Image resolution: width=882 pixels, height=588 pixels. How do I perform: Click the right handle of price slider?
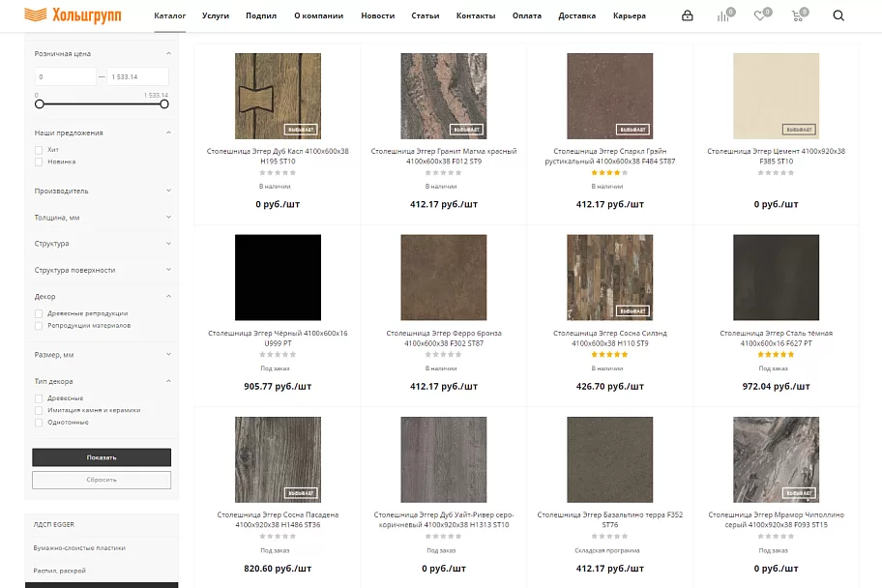coord(164,104)
